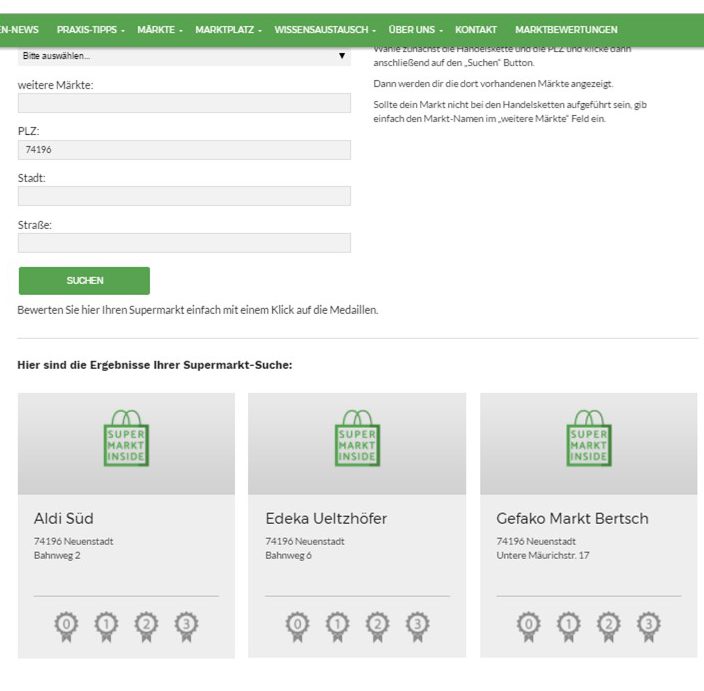The image size is (704, 691).
Task: Click Supermarkt Inside logo on Aldi Süd card
Action: [x=126, y=438]
